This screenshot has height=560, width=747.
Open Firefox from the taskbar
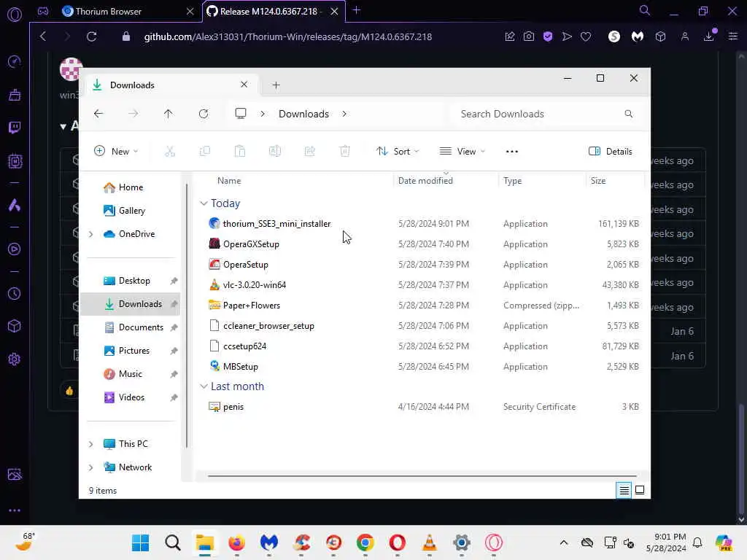tap(237, 542)
